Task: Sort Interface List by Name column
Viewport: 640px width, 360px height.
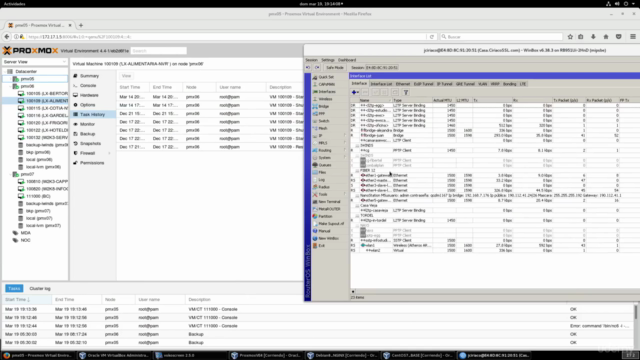Action: tap(375, 100)
